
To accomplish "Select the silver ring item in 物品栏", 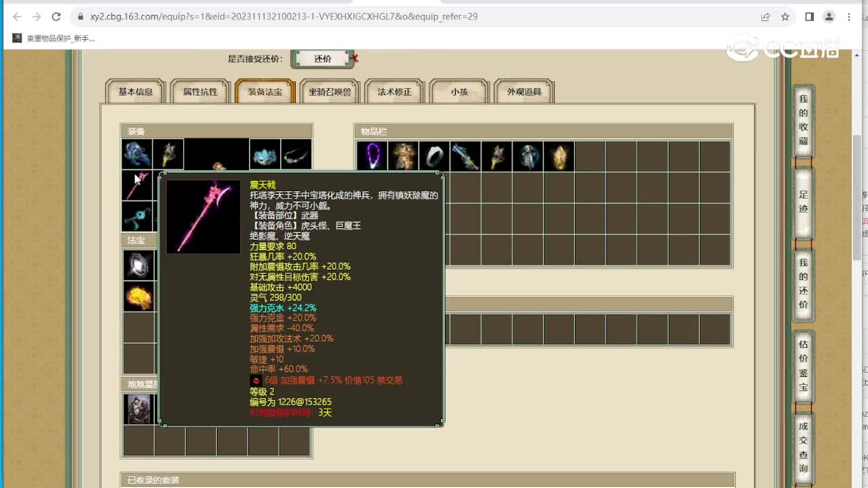I will [x=435, y=156].
